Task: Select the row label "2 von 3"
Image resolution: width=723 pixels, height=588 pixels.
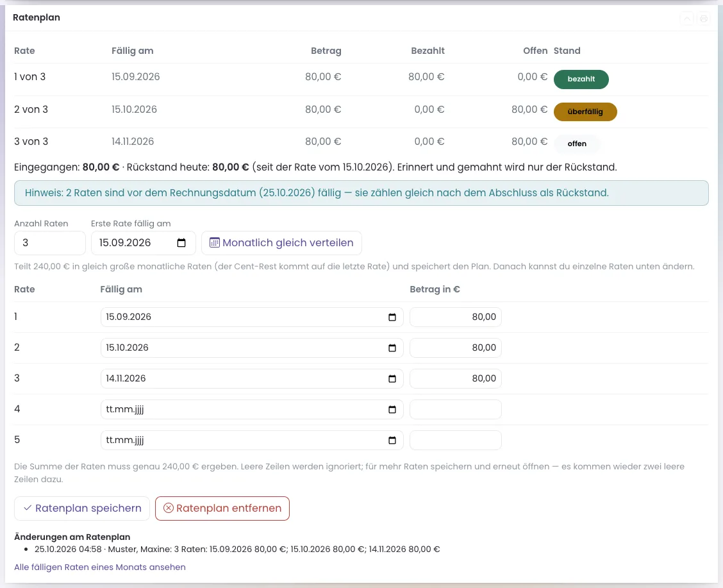Action: pos(31,109)
